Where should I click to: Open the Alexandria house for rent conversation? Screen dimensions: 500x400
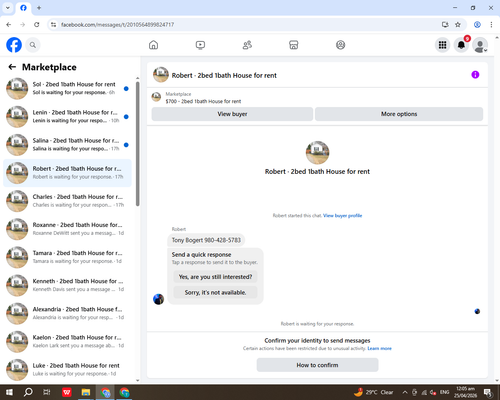tap(67, 313)
